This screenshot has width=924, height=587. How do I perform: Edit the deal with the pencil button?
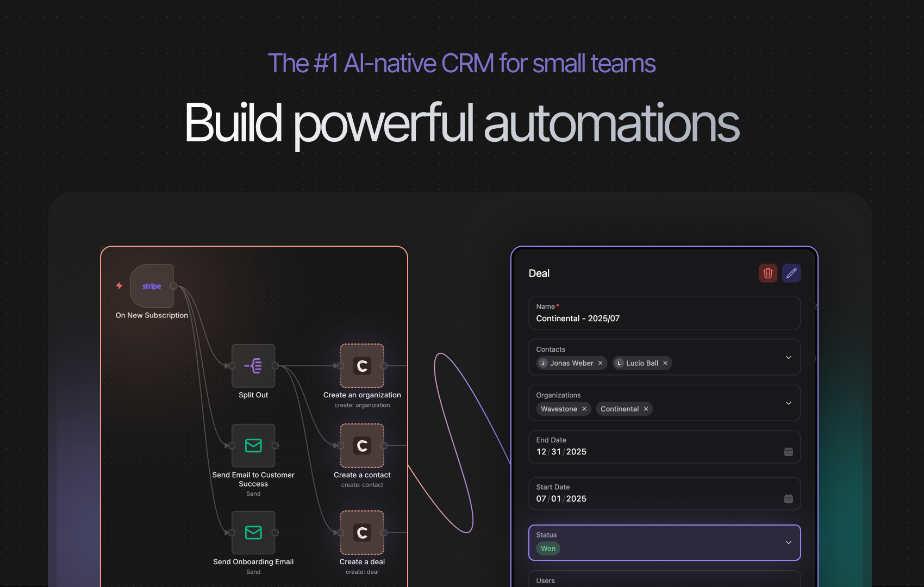click(791, 273)
